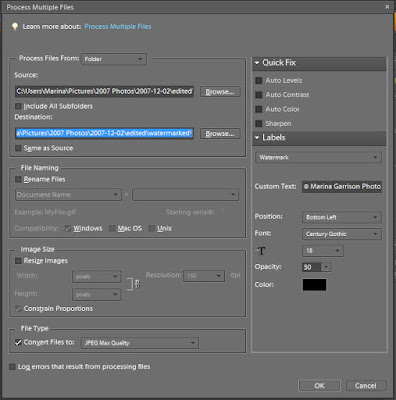Click the font size T icon

[x=261, y=251]
